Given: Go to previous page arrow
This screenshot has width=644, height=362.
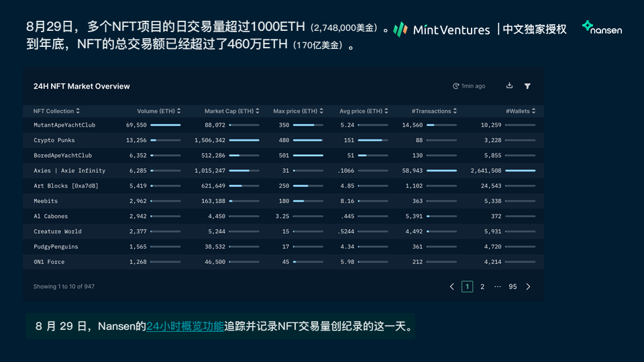Looking at the screenshot, I should [x=451, y=286].
